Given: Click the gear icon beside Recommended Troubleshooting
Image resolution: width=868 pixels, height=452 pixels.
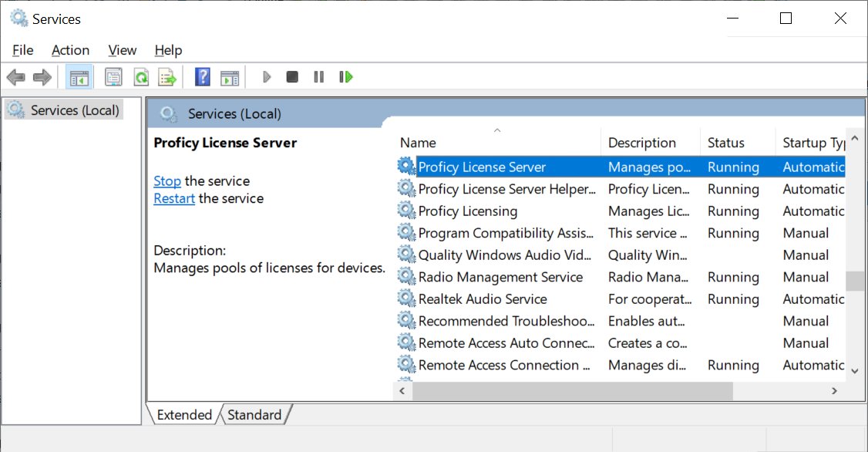Looking at the screenshot, I should point(406,321).
